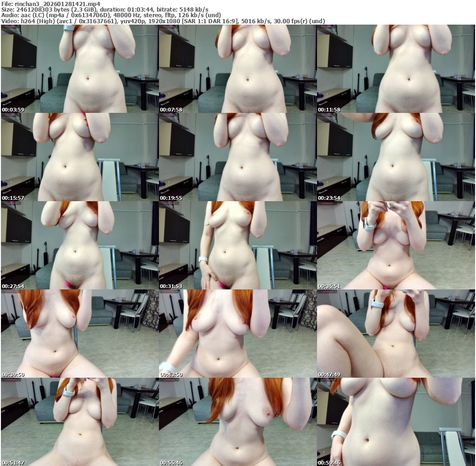Open the thumbnail timestamped 00:03:59
476x466 pixels.
tap(79, 69)
